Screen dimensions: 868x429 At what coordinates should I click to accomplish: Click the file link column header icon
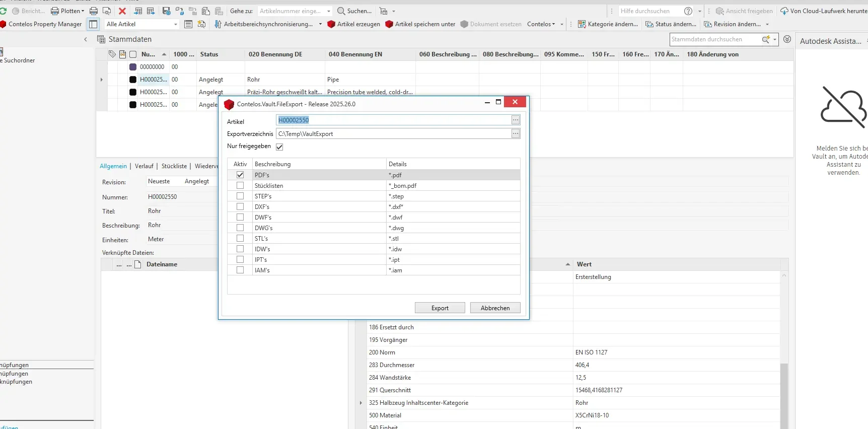point(122,54)
